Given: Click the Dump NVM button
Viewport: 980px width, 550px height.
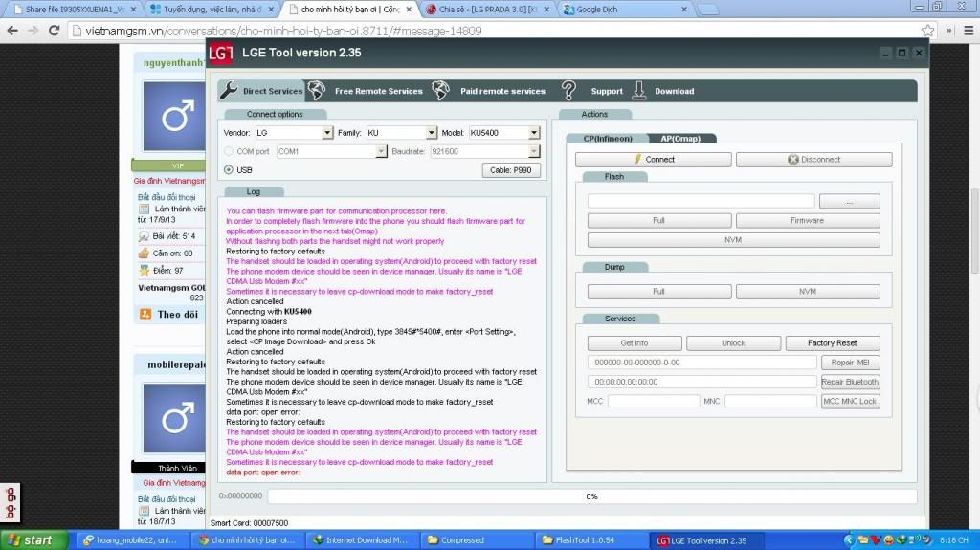Looking at the screenshot, I should tap(808, 292).
